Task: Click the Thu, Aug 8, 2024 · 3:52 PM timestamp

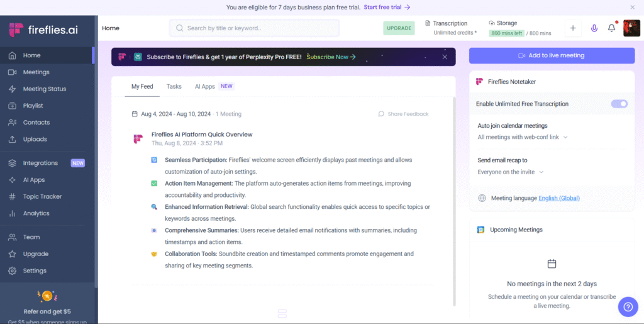Action: point(187,143)
